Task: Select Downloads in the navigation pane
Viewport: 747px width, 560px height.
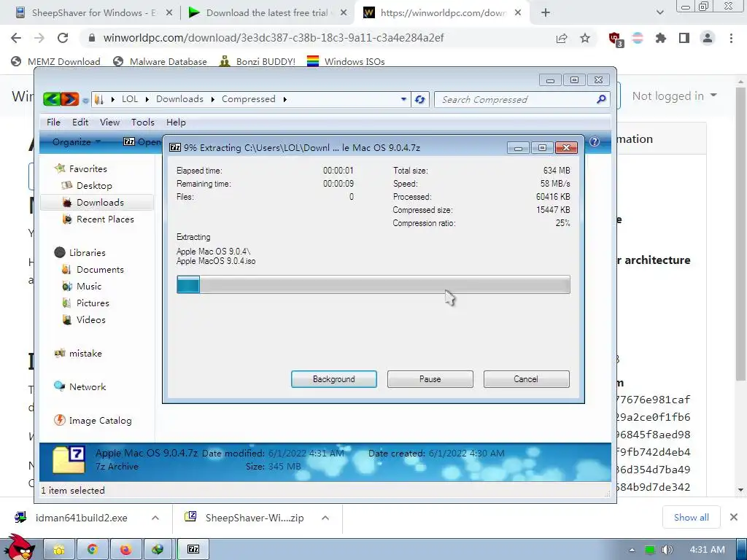Action: click(100, 203)
